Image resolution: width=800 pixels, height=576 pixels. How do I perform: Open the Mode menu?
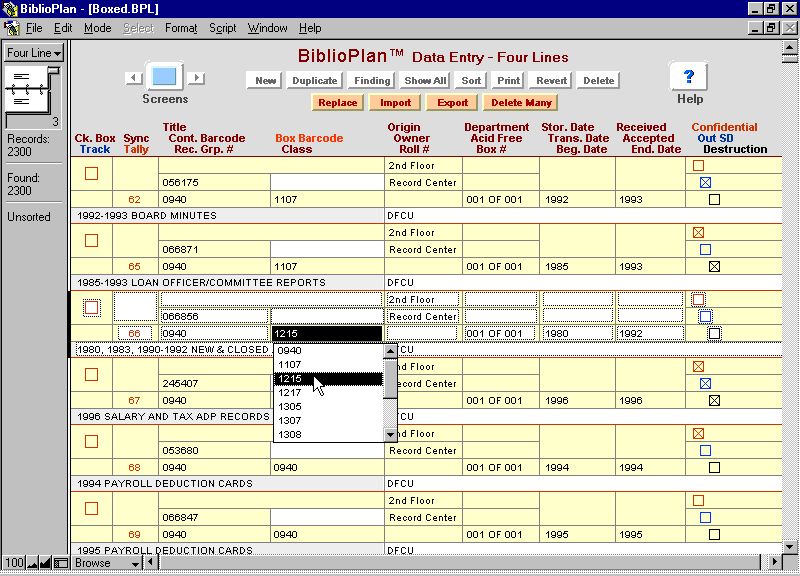point(97,28)
